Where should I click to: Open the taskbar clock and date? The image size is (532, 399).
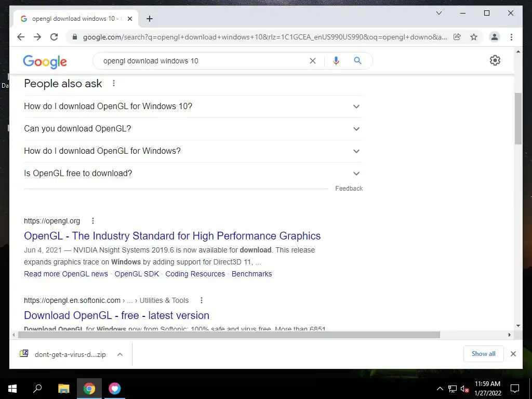click(487, 389)
